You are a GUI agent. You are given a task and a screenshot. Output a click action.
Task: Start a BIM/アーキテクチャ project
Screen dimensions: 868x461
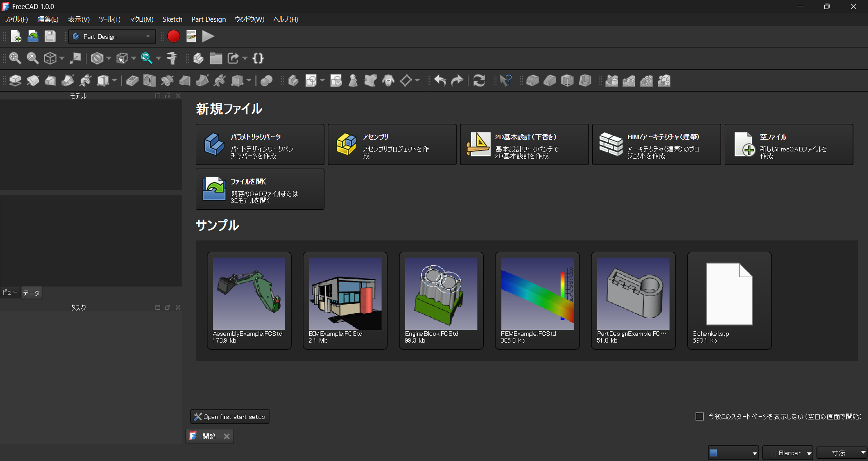coord(656,145)
